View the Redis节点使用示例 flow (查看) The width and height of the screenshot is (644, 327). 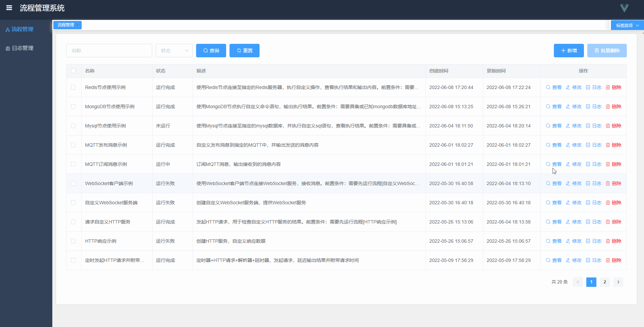[554, 87]
